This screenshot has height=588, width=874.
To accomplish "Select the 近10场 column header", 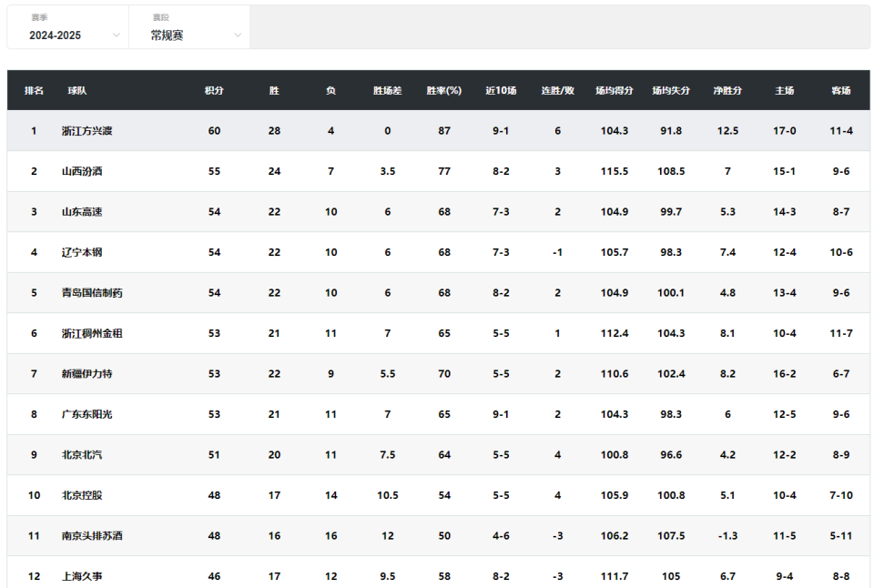I will [501, 90].
